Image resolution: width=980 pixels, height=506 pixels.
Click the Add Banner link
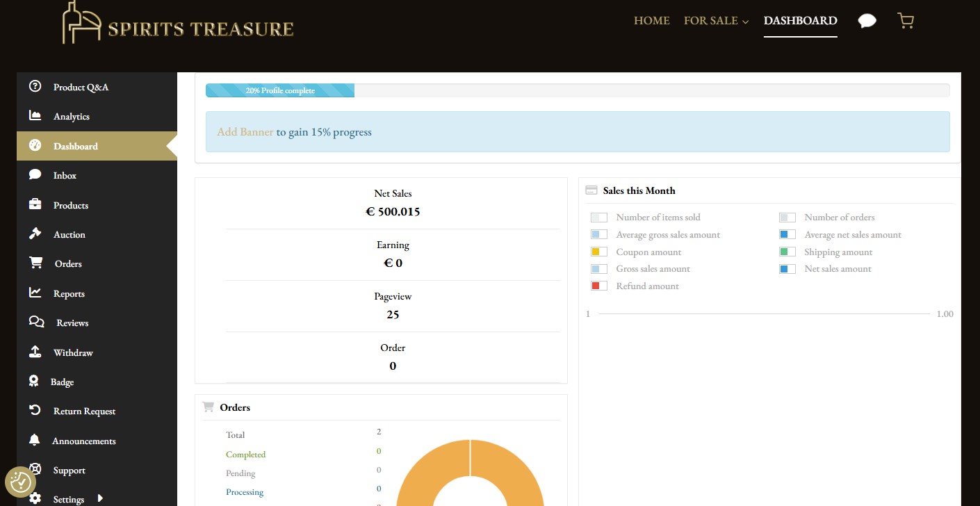(245, 132)
